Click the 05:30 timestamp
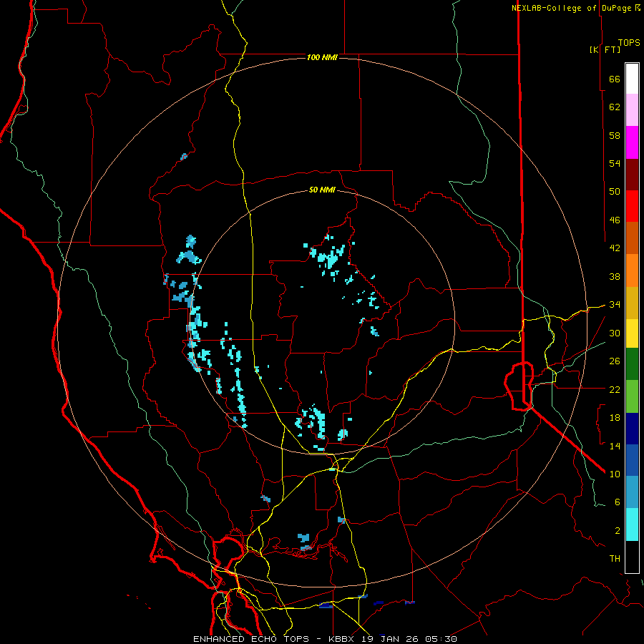Viewport: 644px width, 644px height. click(441, 639)
